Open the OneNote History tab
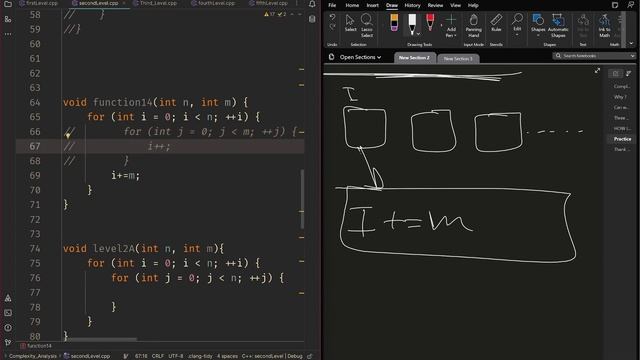The image size is (640, 360). [x=412, y=5]
